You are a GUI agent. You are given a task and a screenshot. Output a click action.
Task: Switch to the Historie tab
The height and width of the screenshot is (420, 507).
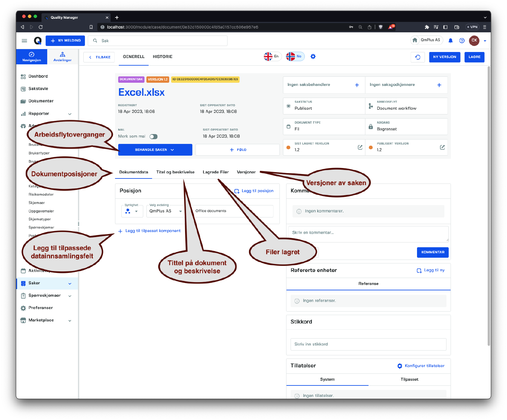point(163,57)
